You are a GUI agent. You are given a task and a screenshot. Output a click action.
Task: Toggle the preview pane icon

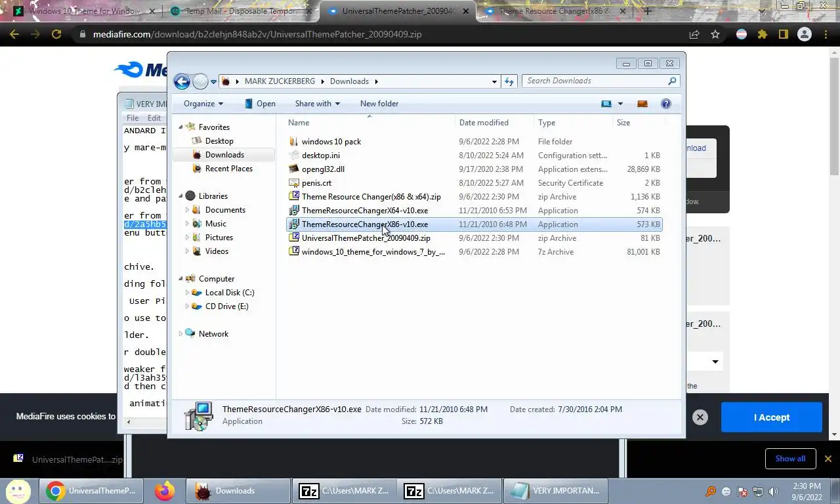pos(642,104)
